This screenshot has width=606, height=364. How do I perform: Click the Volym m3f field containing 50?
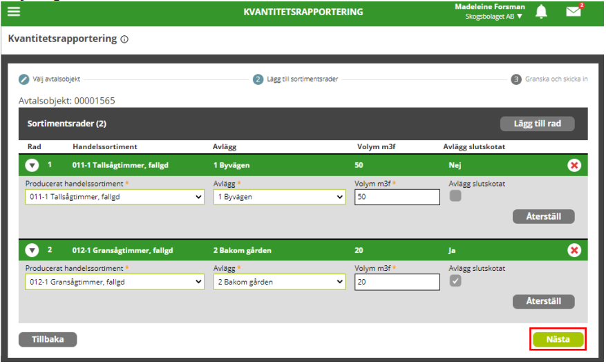coord(397,198)
